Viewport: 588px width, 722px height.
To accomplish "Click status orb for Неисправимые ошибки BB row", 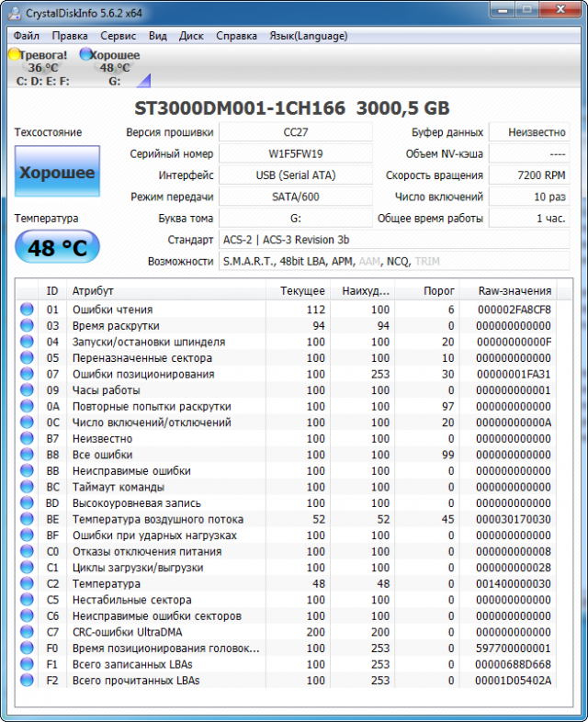I will pyautogui.click(x=27, y=470).
